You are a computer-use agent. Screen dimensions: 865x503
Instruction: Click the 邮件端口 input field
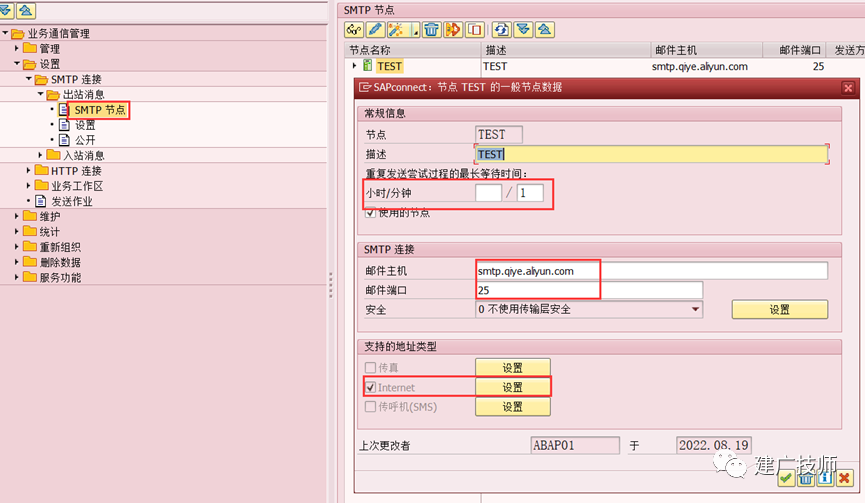pyautogui.click(x=589, y=290)
